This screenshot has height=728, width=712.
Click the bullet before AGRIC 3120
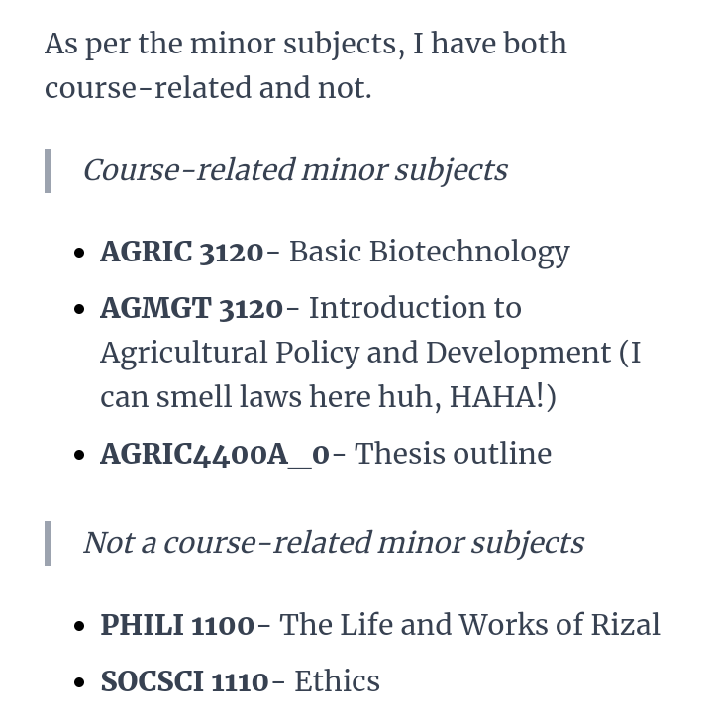pyautogui.click(x=79, y=253)
